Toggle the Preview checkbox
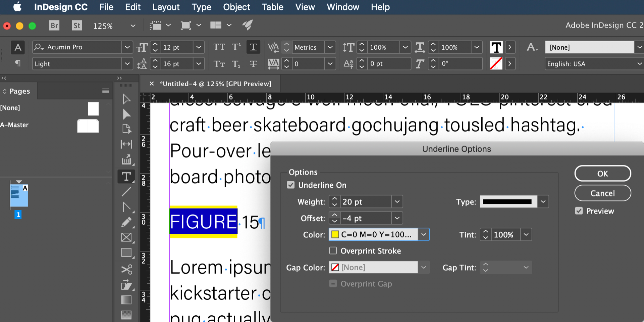 coord(579,211)
